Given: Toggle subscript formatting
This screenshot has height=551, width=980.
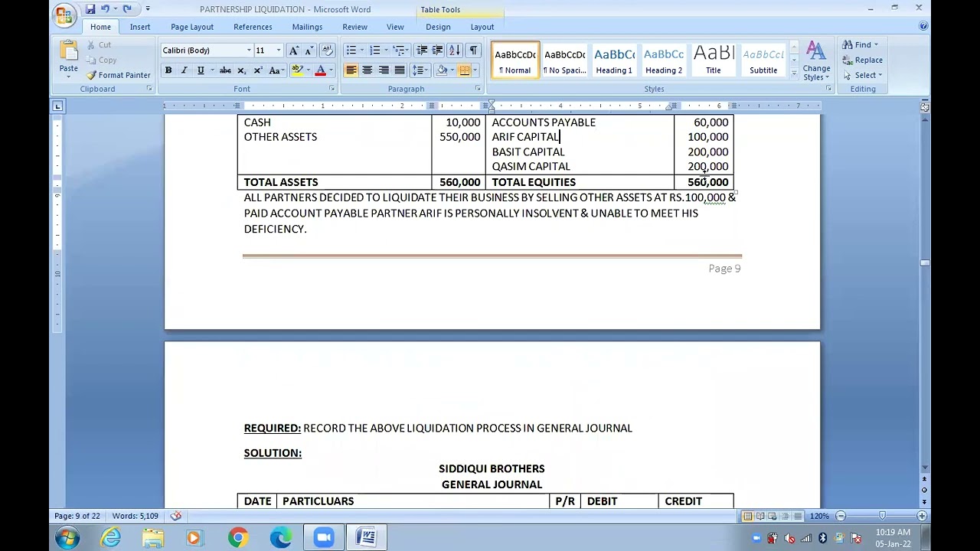Looking at the screenshot, I should (241, 70).
